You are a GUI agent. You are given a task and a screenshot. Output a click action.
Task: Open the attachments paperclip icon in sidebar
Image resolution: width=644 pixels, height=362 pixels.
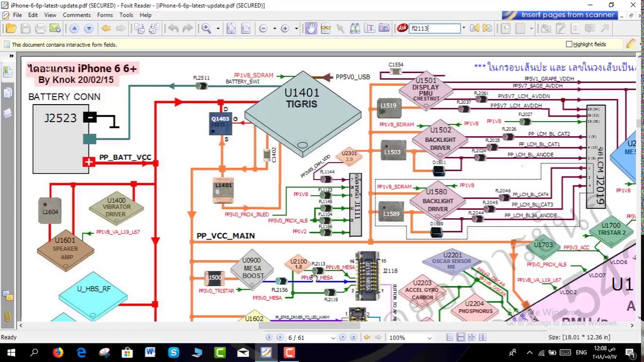[8, 316]
